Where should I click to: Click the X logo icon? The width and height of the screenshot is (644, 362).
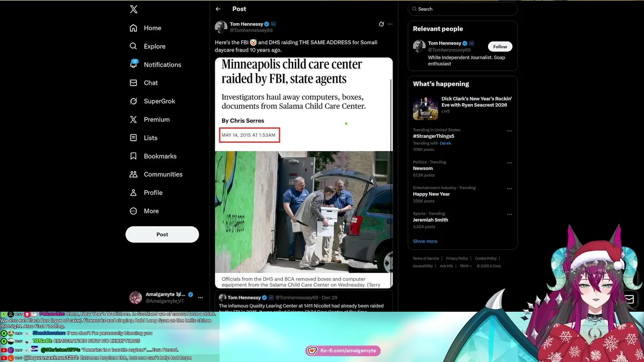(x=133, y=9)
